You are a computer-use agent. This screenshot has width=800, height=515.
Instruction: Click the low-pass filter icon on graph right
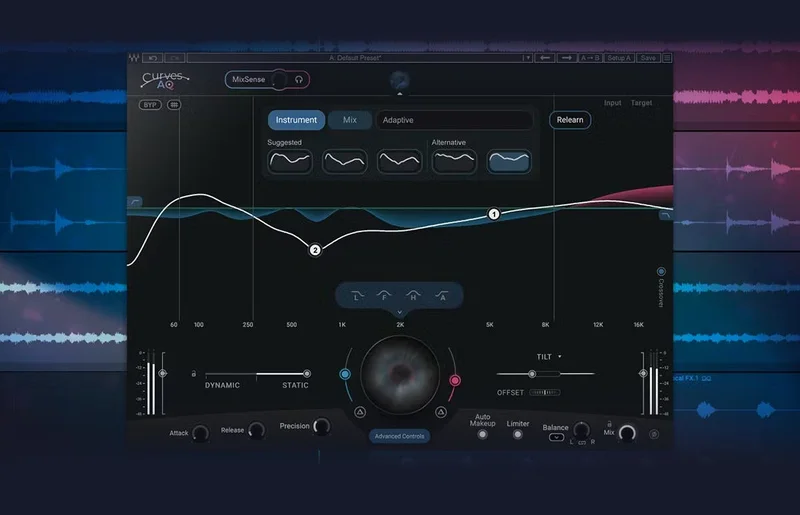click(666, 215)
